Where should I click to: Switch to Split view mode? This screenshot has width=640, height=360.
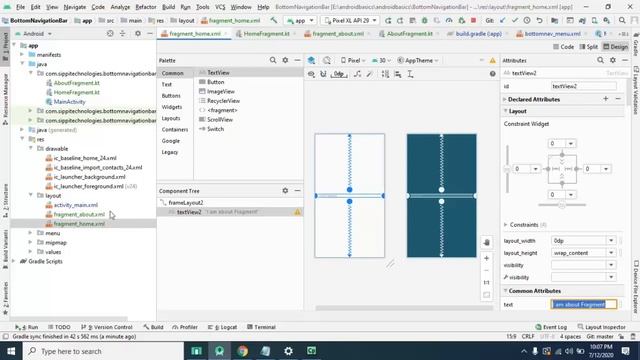589,47
